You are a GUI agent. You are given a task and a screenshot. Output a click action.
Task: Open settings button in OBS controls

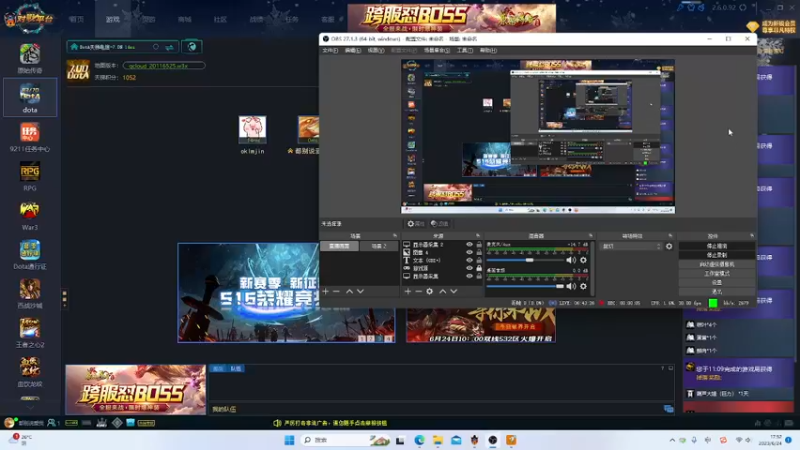(717, 283)
